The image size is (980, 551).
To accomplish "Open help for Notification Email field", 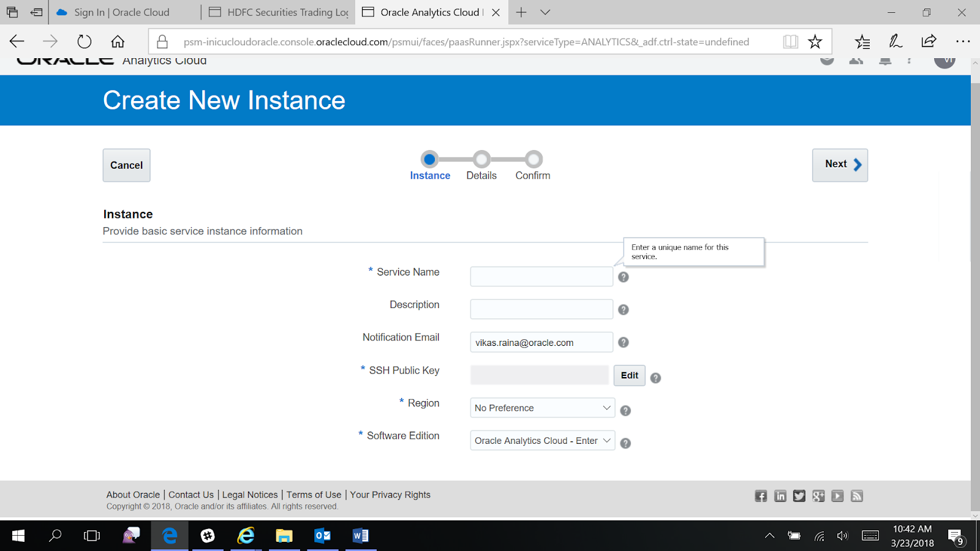I will tap(624, 342).
